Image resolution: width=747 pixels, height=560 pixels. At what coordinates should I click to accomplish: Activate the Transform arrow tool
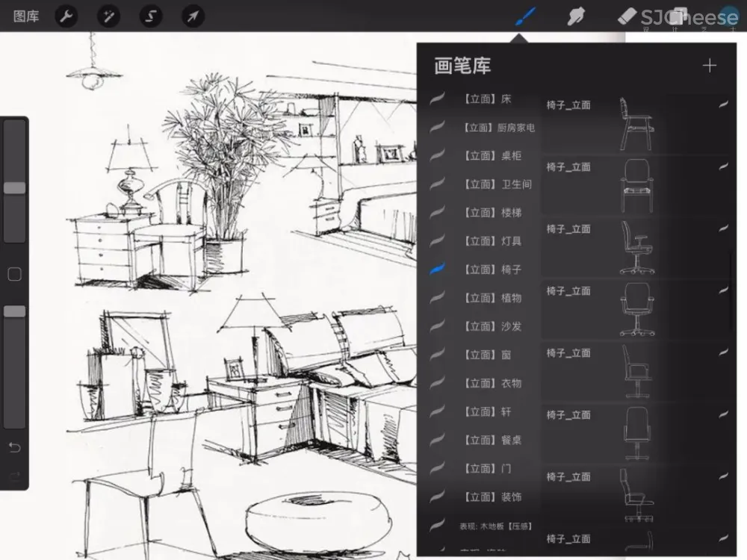[193, 16]
